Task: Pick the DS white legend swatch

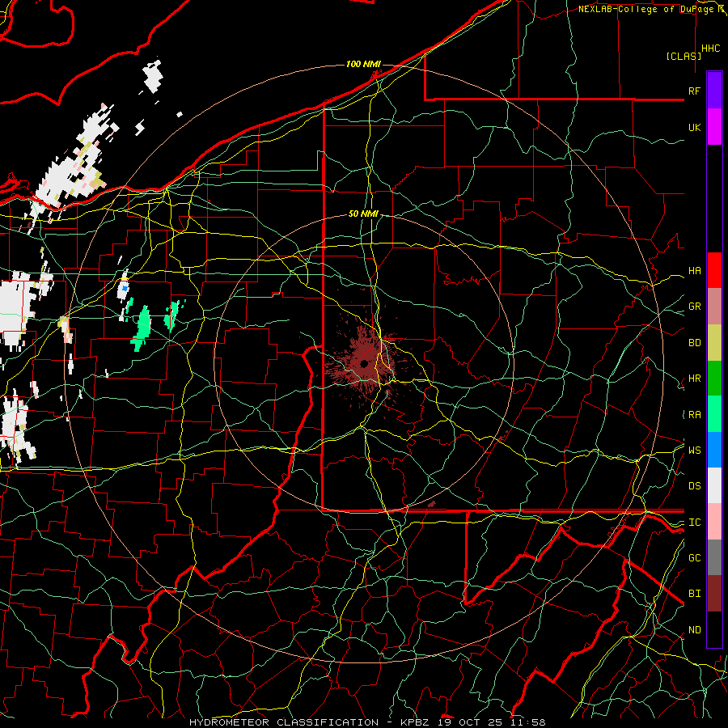Action: coord(714,485)
